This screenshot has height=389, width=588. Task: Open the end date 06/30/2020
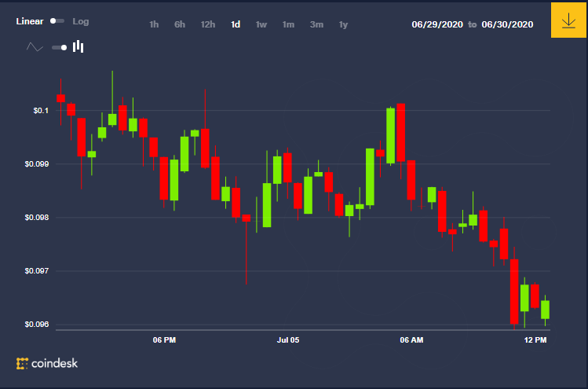coord(507,24)
